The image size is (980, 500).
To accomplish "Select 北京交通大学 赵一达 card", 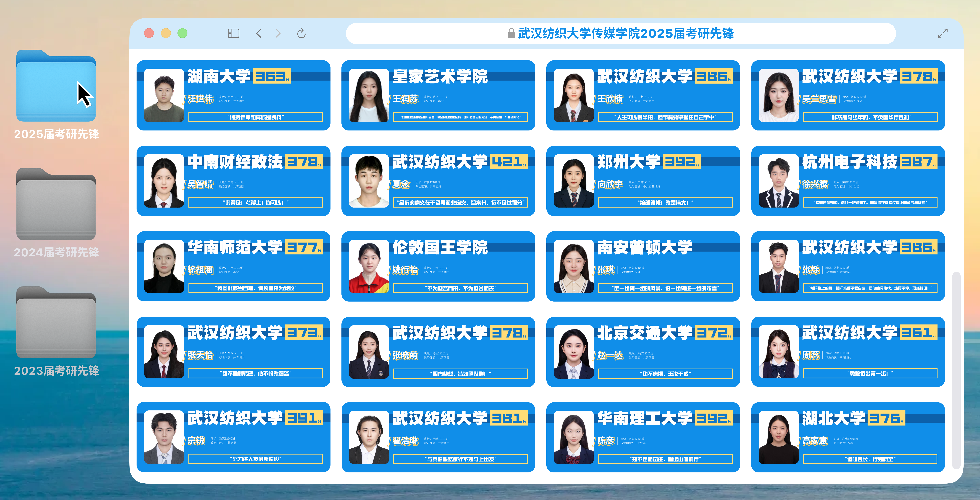I will click(x=643, y=352).
